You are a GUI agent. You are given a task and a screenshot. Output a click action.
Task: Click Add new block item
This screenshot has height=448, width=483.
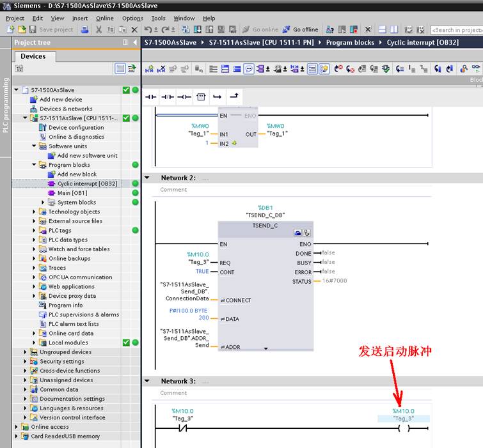pos(77,174)
